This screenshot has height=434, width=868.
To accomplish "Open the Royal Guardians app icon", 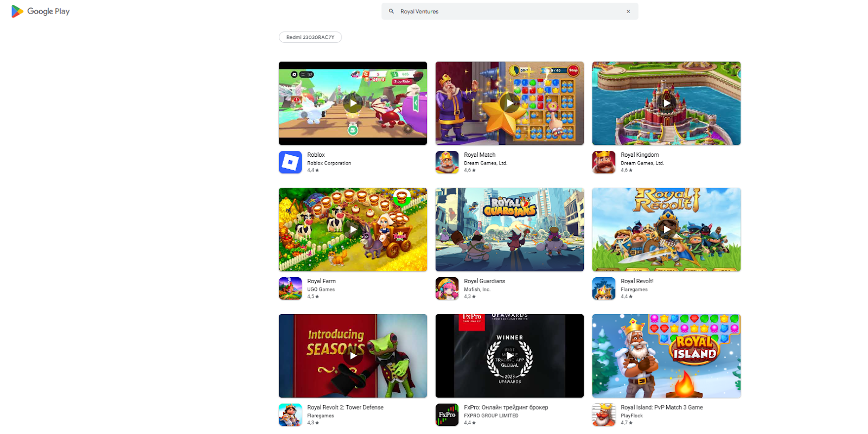I will (447, 289).
